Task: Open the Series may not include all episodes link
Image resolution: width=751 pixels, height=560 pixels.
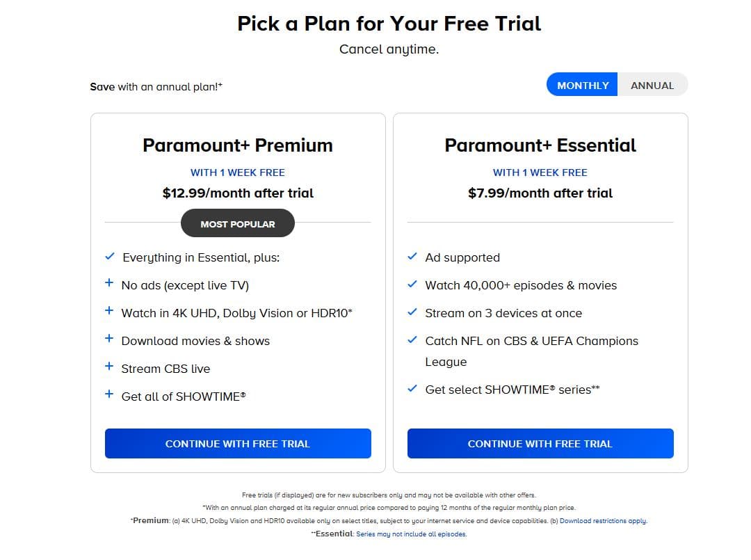Action: (x=411, y=534)
